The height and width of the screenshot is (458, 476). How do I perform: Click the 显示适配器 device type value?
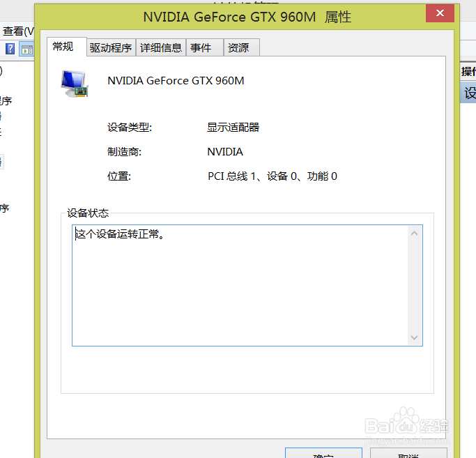point(233,128)
